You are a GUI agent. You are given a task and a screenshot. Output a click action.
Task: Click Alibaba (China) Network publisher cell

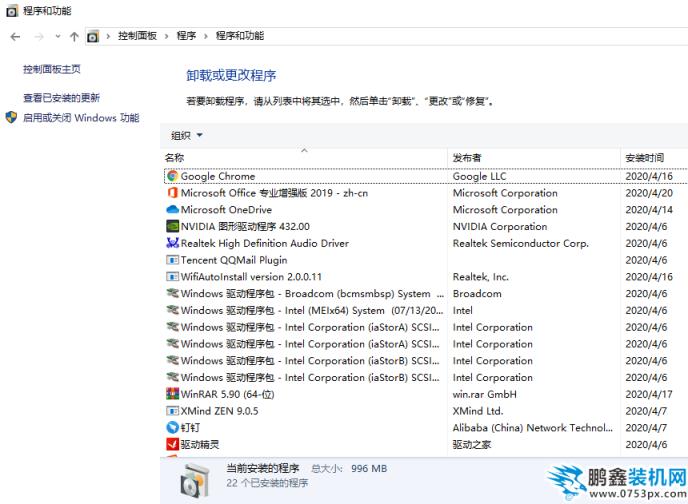tap(532, 428)
